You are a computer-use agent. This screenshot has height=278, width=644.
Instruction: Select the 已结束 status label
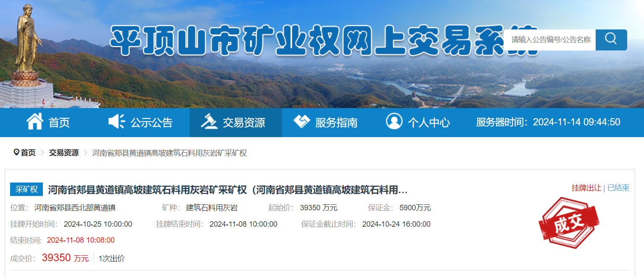618,188
